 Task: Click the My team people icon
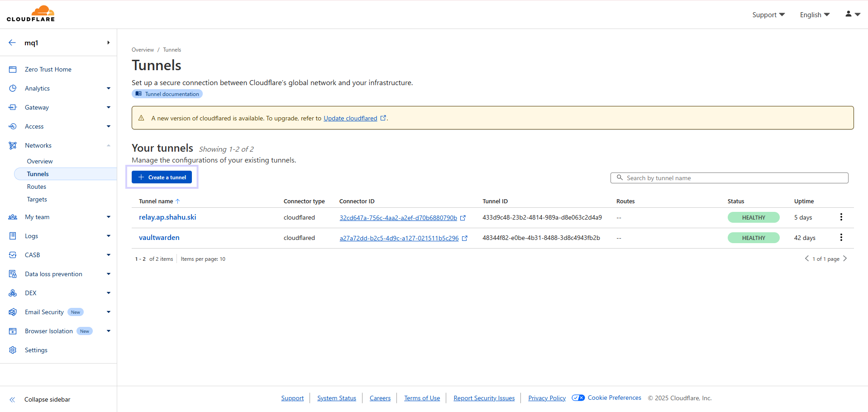(13, 217)
